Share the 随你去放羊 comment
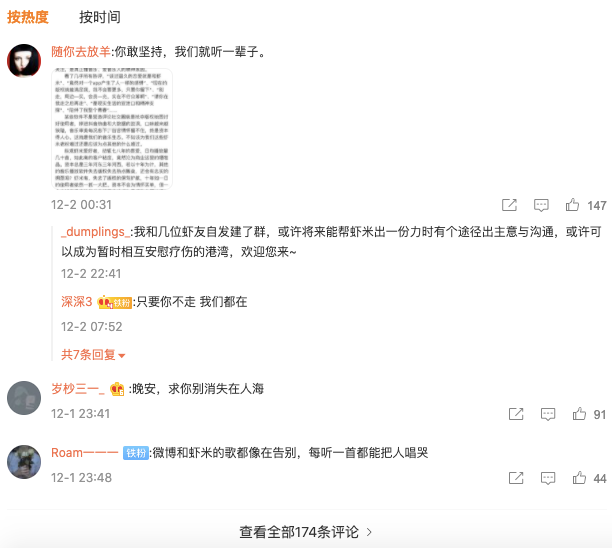612x548 pixels. 509,205
